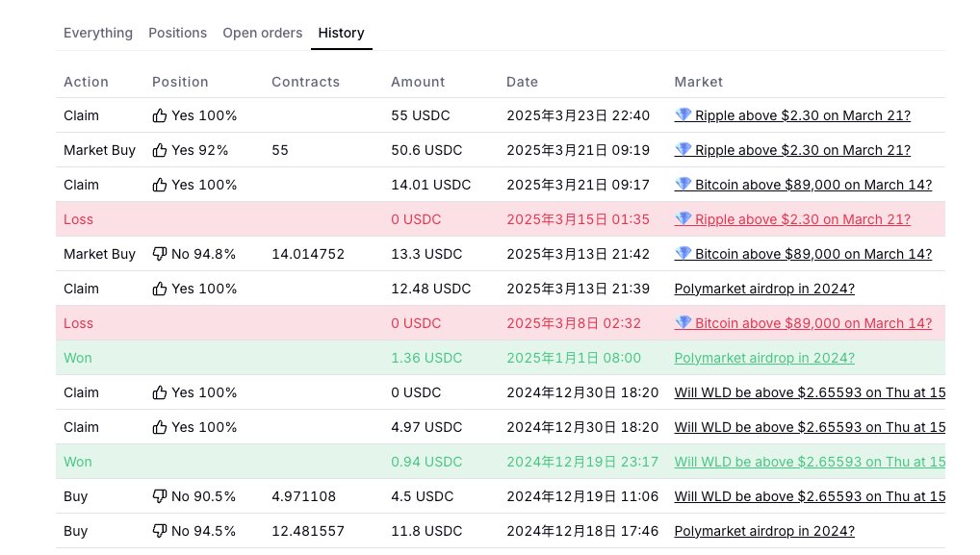The image size is (980, 555).
Task: Click the contracts value '4.971108'
Action: point(304,496)
